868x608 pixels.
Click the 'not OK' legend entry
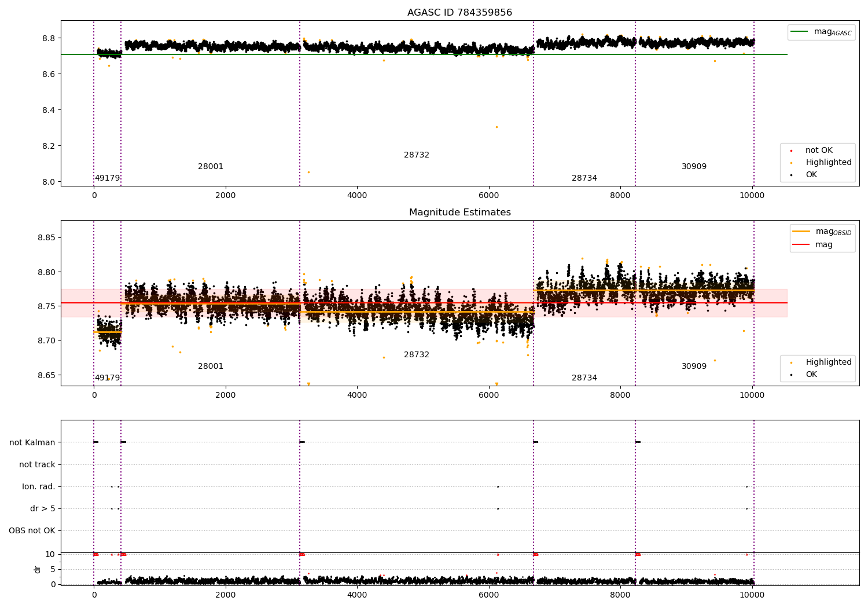pos(819,151)
